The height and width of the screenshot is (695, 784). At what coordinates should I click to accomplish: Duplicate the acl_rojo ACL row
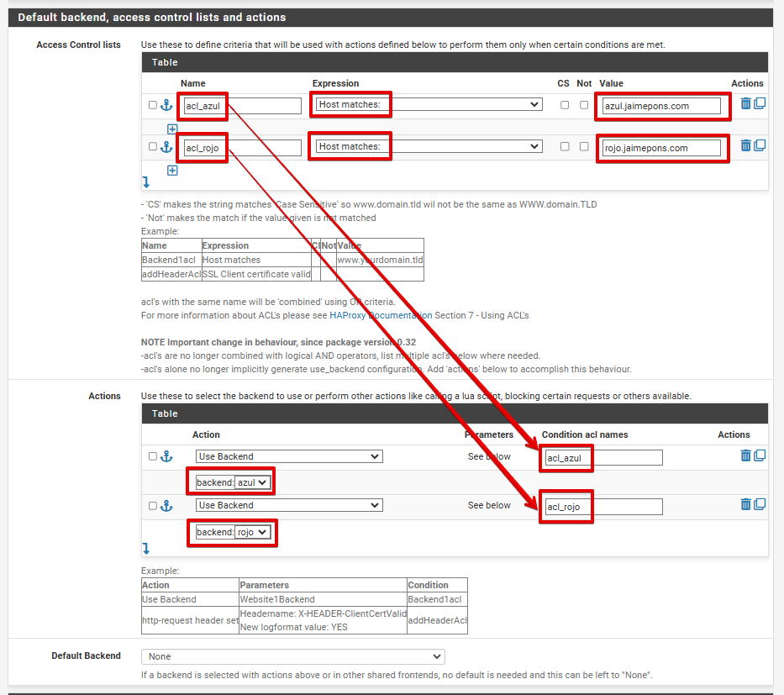[760, 145]
